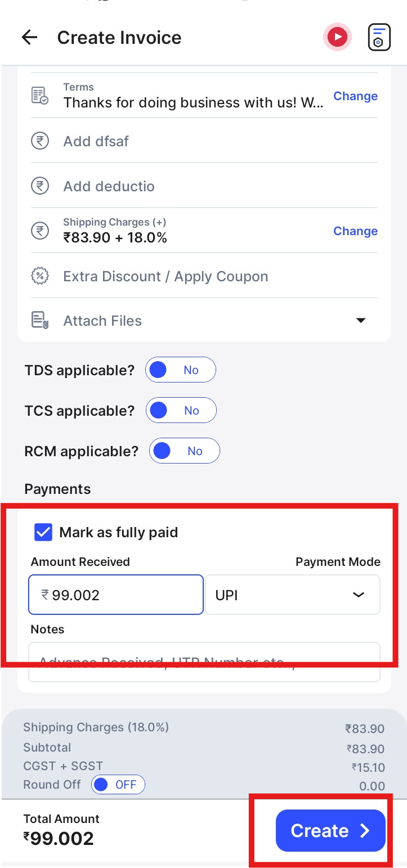Toggle TCS applicable switch
The width and height of the screenshot is (407, 868).
181,411
